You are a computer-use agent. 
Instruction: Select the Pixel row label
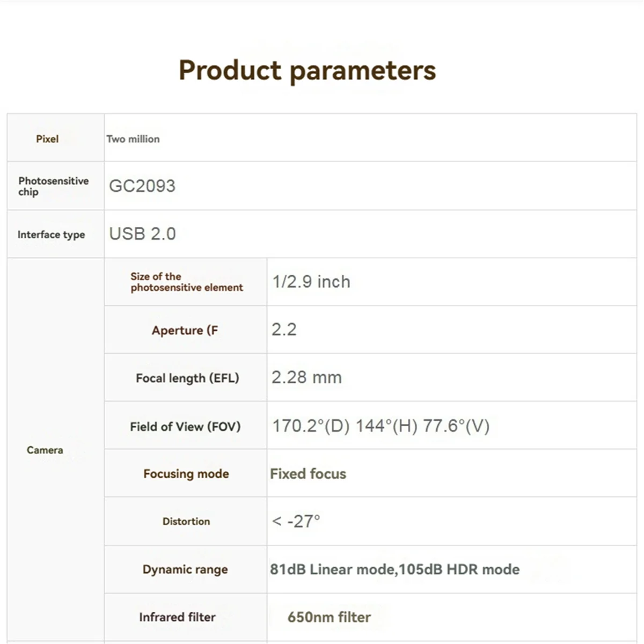point(47,139)
